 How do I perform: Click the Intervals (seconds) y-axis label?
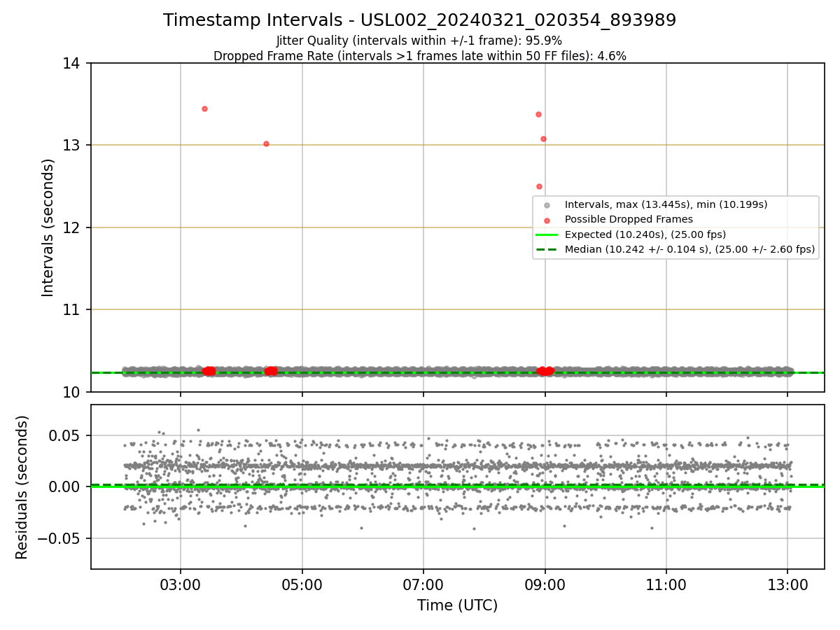tap(48, 227)
